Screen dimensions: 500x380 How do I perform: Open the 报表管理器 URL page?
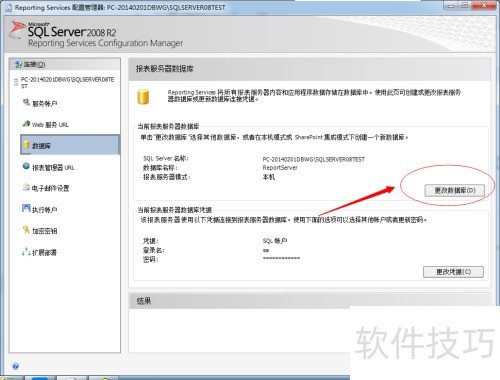point(53,167)
